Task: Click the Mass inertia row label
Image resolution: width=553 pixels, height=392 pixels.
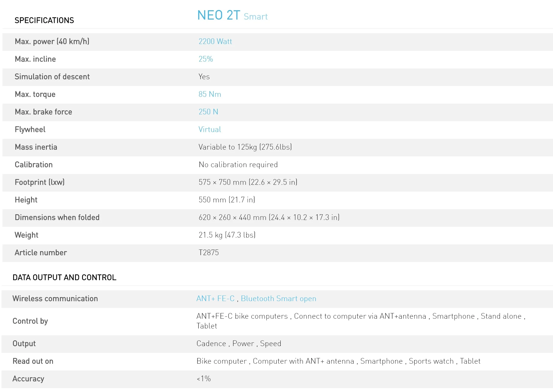Action: tap(36, 147)
